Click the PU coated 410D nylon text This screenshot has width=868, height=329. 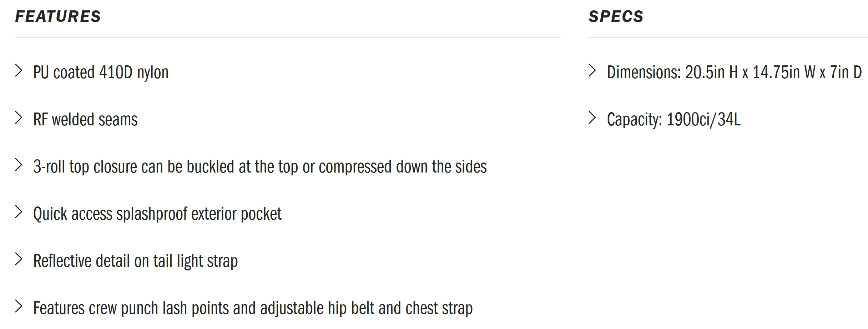point(101,73)
